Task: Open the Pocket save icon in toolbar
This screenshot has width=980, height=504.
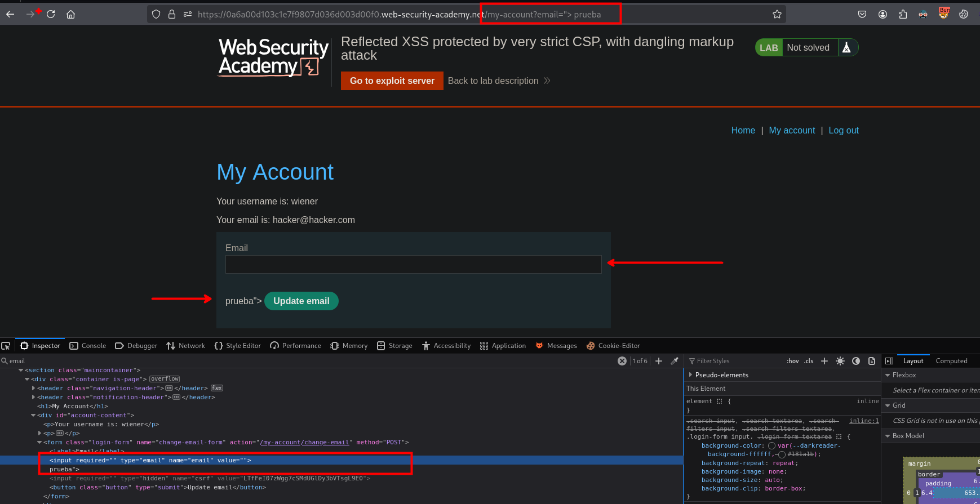Action: point(862,15)
